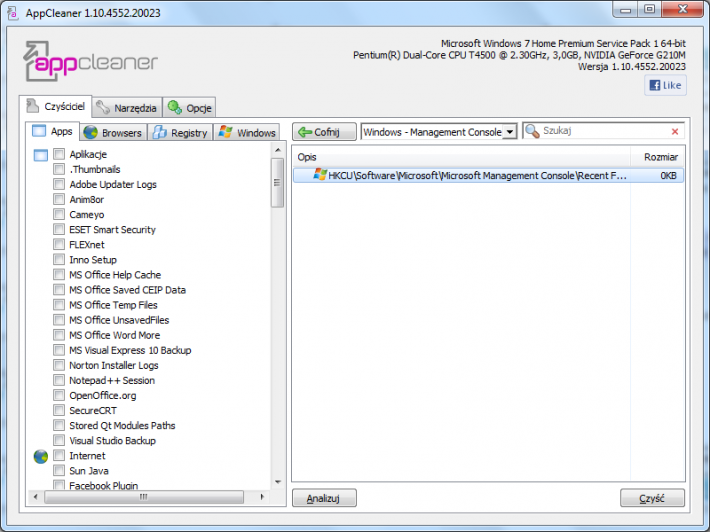Viewport: 710px width, 532px height.
Task: Enable ESET Smart Security checkbox
Action: pyautogui.click(x=59, y=229)
